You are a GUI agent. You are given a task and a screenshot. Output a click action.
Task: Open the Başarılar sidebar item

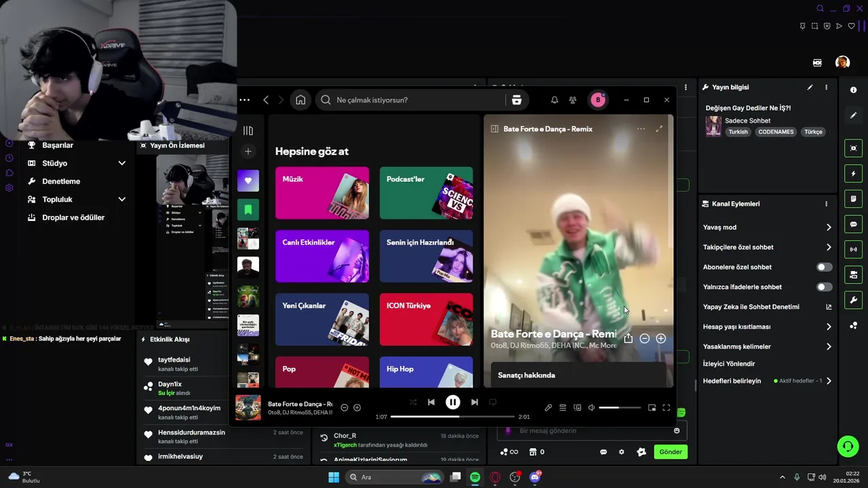coord(58,145)
